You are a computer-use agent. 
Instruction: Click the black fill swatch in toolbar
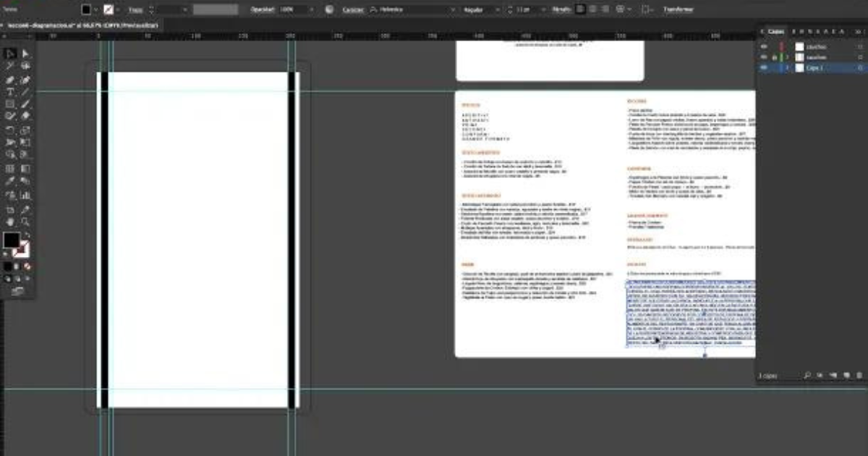[12, 240]
